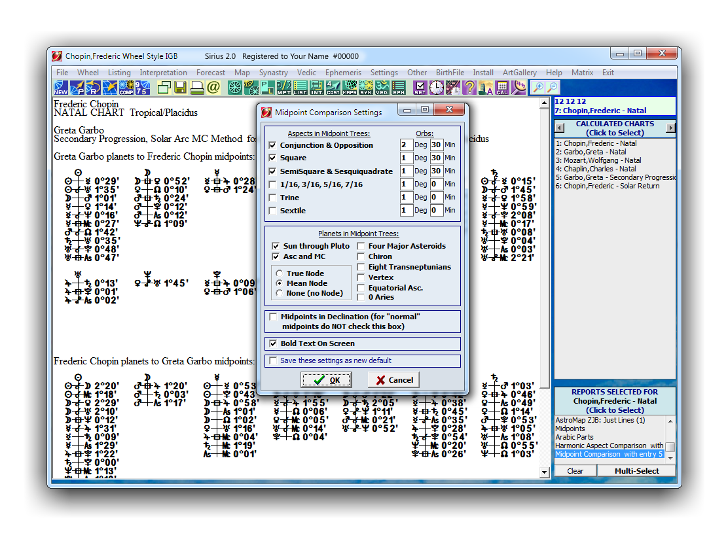Uncheck Conjunction & Opposition checkbox

(272, 145)
